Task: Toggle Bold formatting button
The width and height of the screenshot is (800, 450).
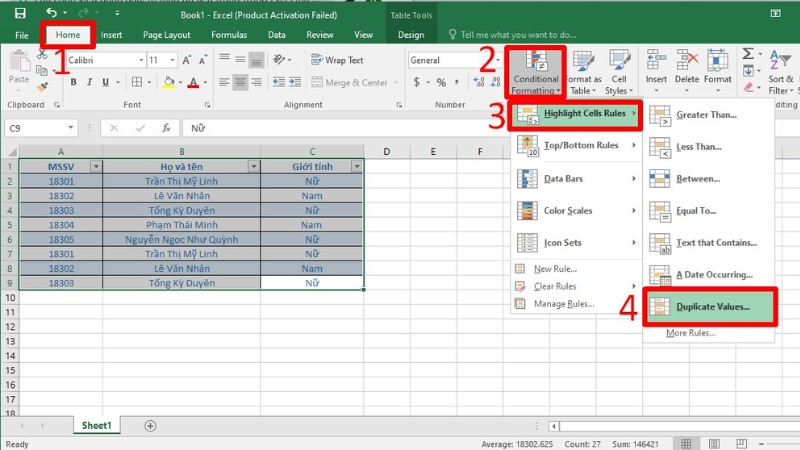Action: tap(74, 83)
